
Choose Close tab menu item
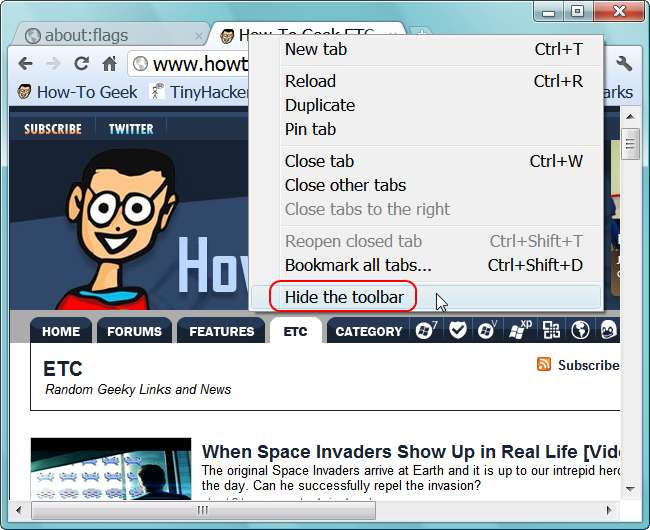(426, 161)
